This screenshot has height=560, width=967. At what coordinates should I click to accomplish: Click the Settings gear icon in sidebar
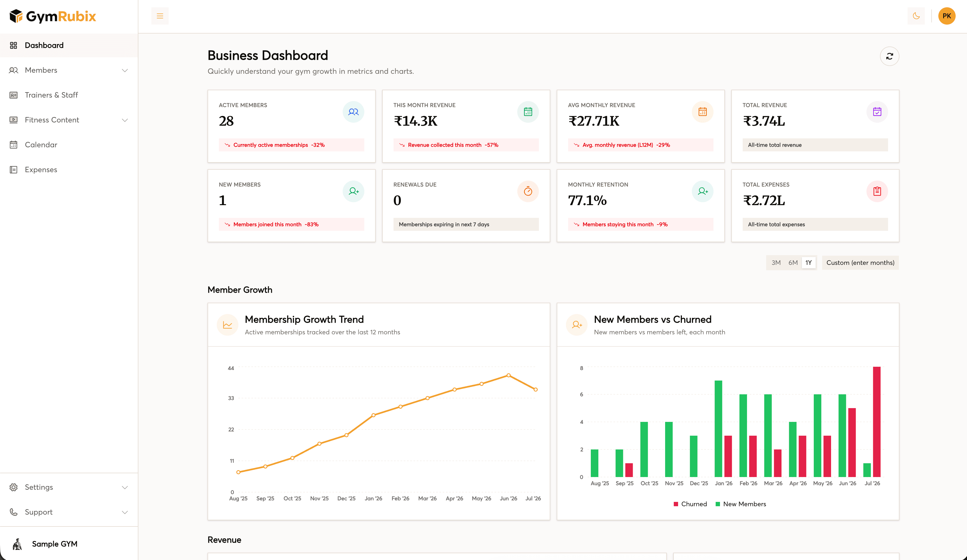tap(14, 487)
